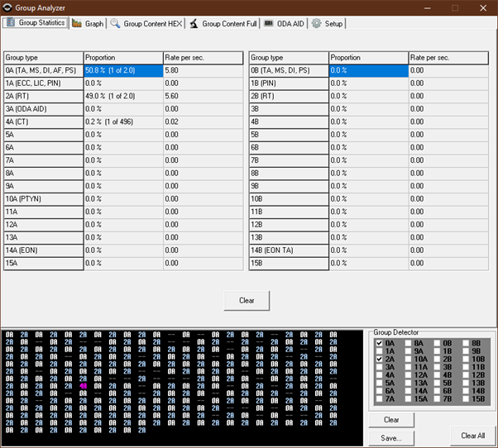Viewport: 498px width, 448px height.
Task: Click the Setup gear icon
Action: pos(316,24)
